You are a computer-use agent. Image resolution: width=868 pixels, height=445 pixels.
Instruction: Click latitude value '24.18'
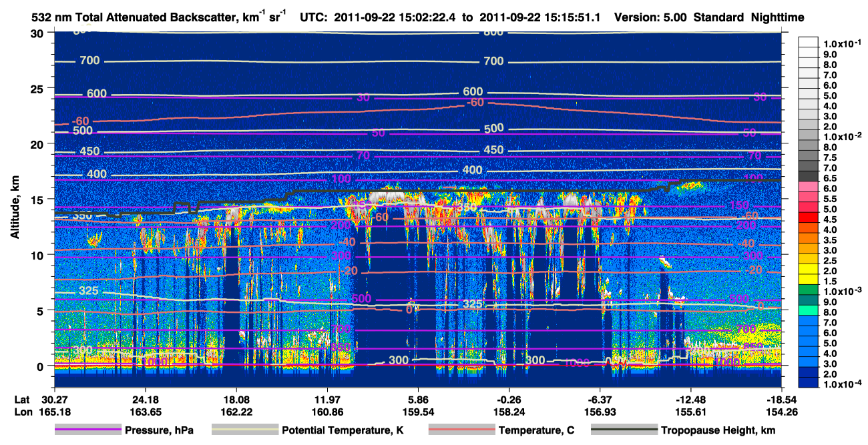(144, 400)
